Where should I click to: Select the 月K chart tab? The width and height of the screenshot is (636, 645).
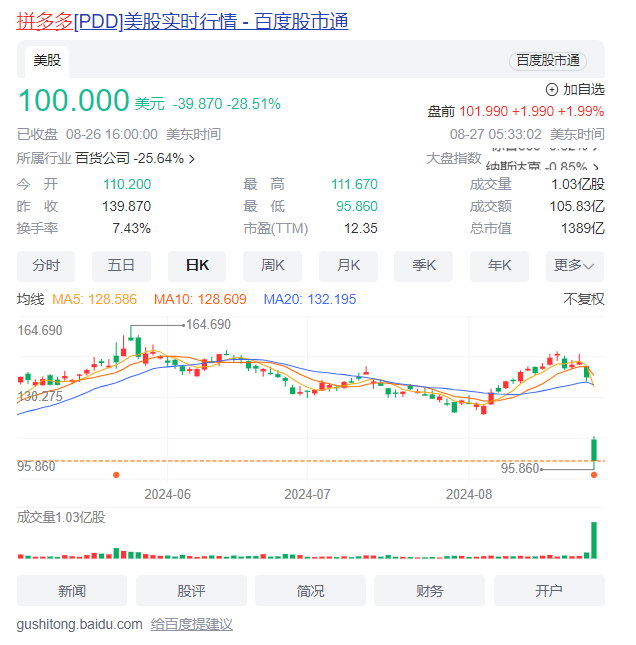tap(348, 266)
